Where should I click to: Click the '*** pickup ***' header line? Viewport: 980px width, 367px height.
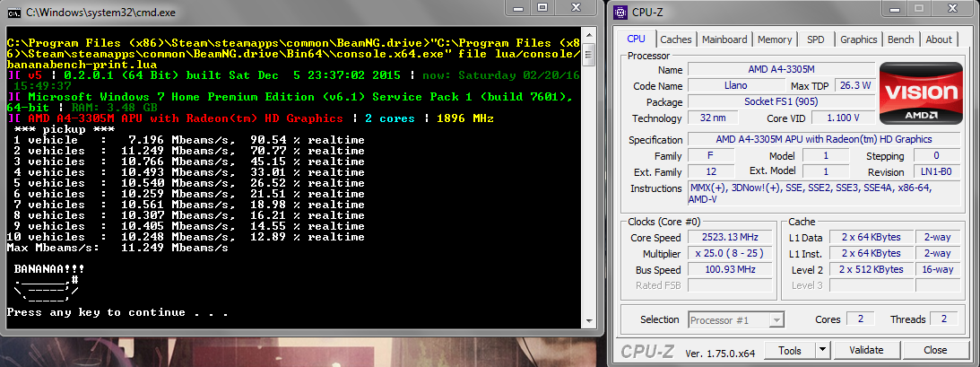coord(64,129)
